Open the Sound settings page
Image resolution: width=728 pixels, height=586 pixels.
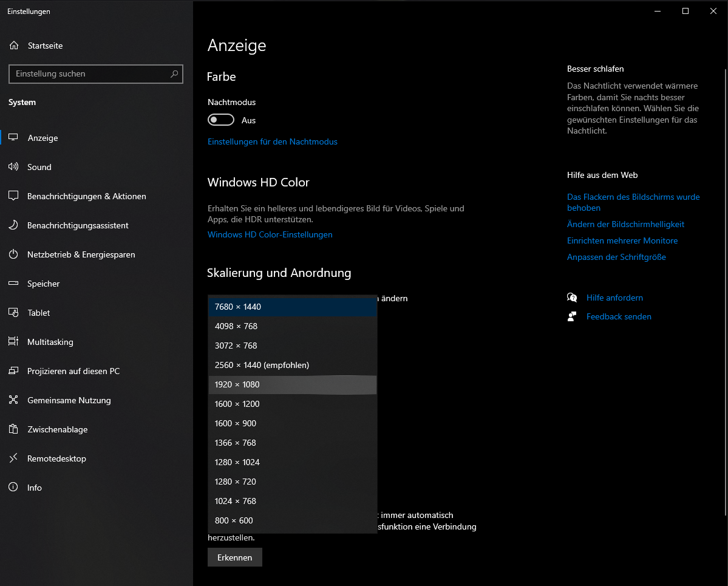pyautogui.click(x=96, y=167)
